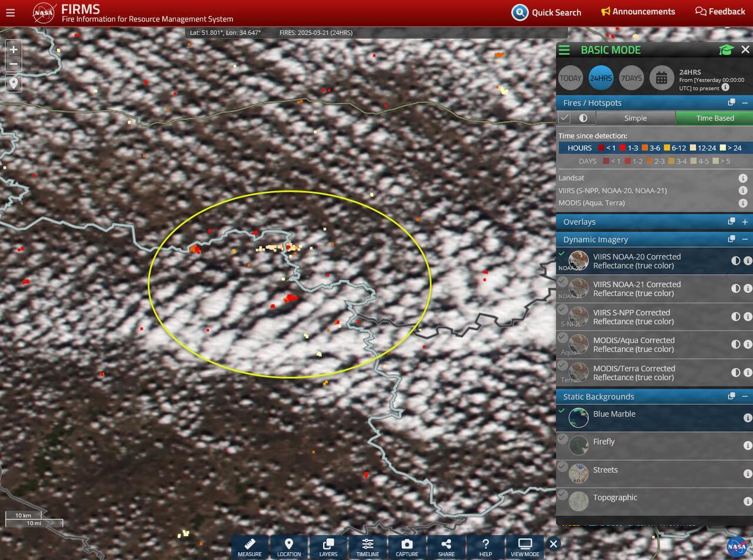Expand the Overlays section
The image size is (753, 560).
pyautogui.click(x=745, y=222)
